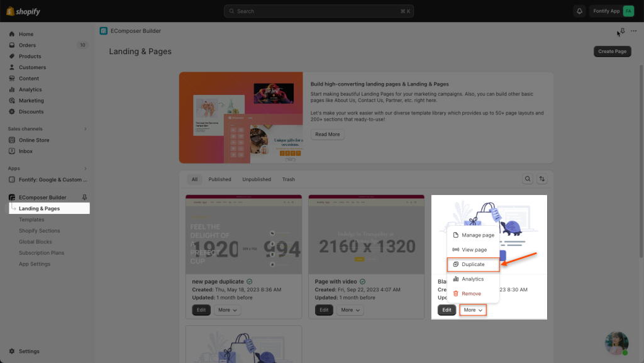
Task: Open Subscription Plans in sidebar
Action: (x=42, y=253)
